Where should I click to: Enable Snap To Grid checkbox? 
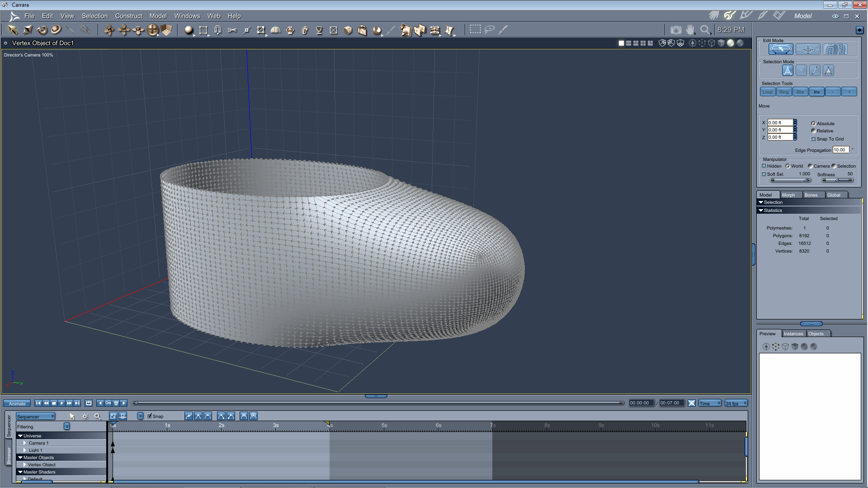(813, 139)
